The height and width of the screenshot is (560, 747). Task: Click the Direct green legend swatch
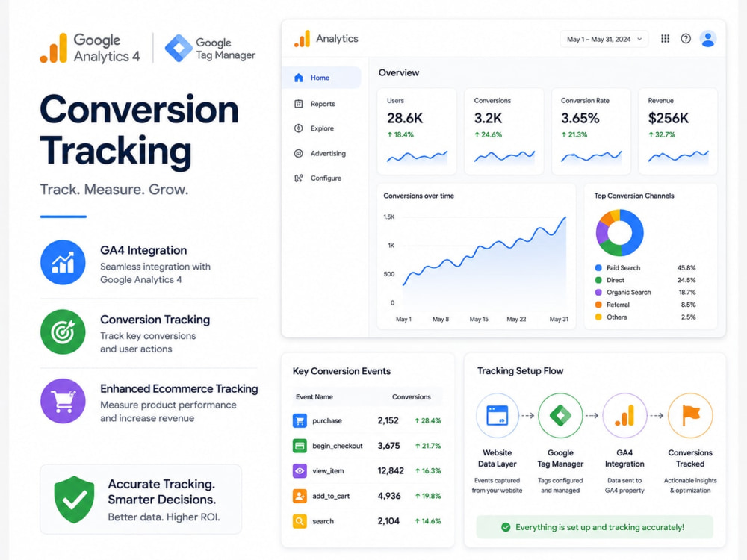(x=598, y=280)
